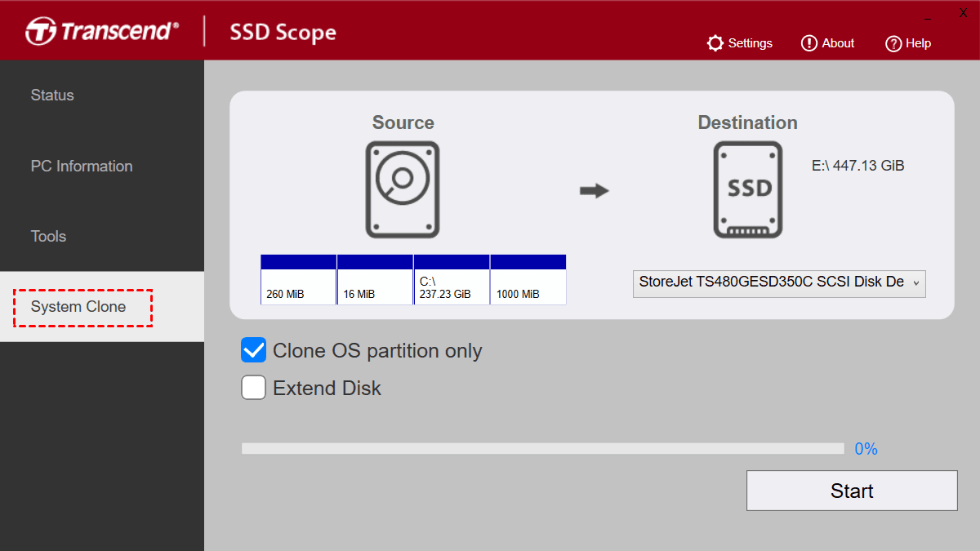Click the Destination SSD icon

click(748, 189)
